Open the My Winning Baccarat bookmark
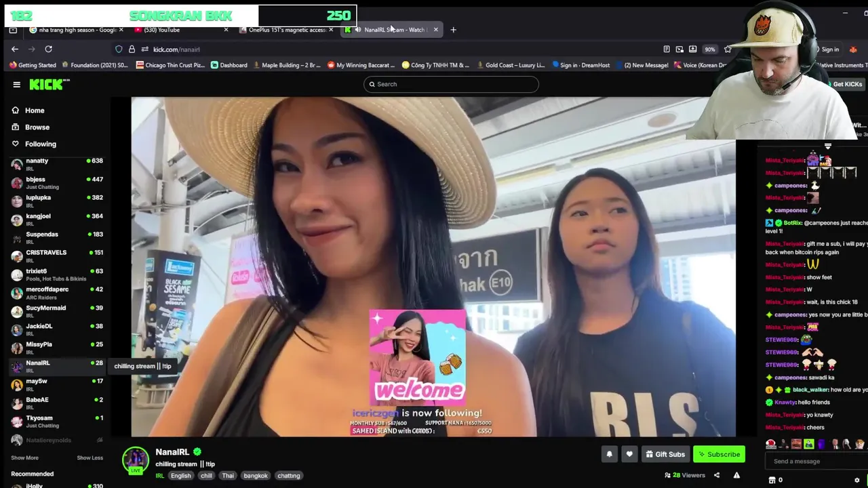This screenshot has height=488, width=868. click(361, 65)
